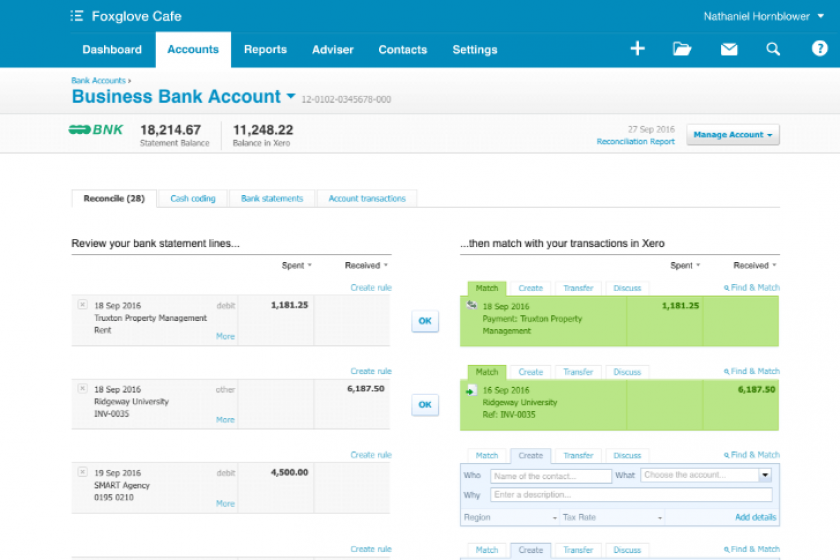Open the Contacts menu
840x560 pixels.
[x=402, y=49]
